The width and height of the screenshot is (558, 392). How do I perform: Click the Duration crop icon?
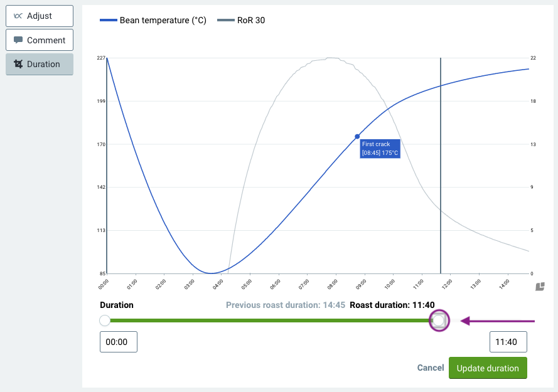coord(18,64)
